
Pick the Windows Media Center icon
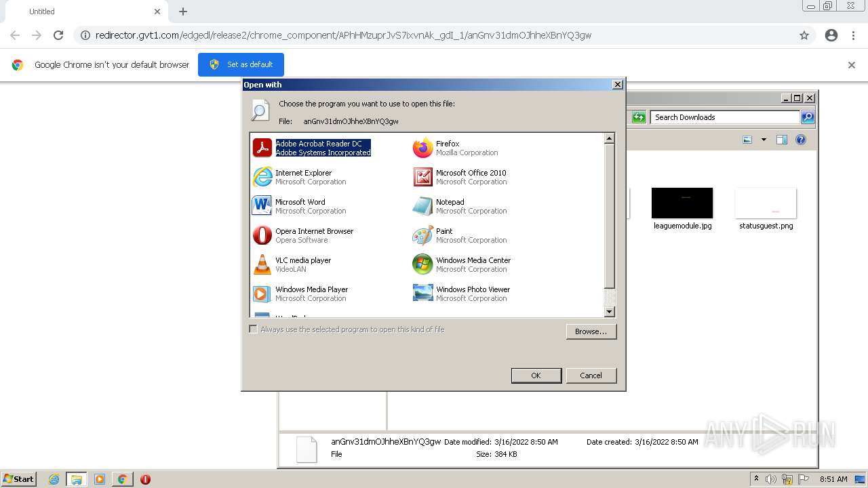pos(422,264)
